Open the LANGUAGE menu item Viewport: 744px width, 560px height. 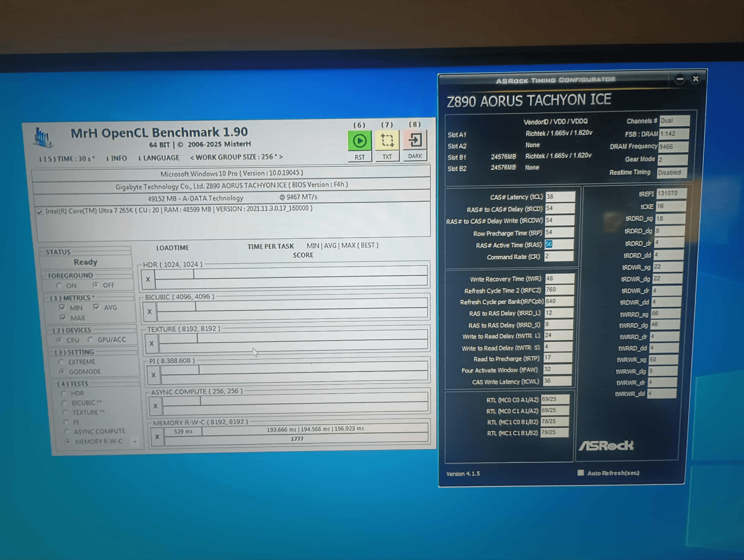[x=161, y=158]
